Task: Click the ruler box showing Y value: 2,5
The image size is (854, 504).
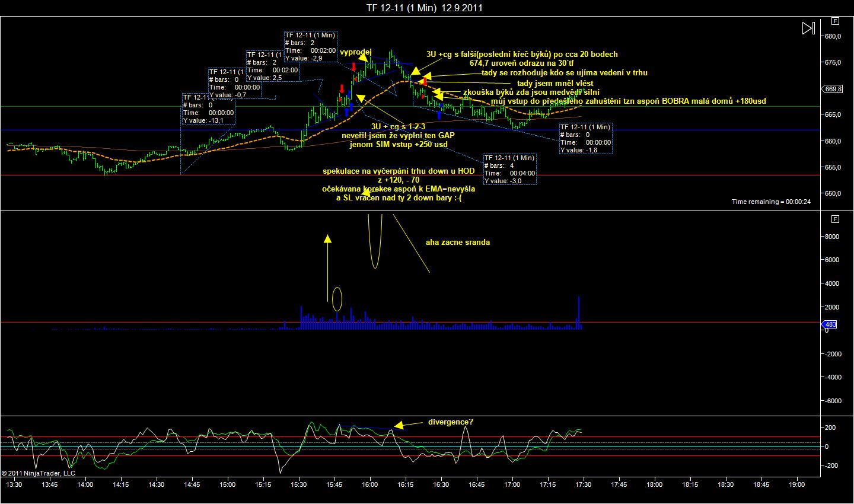Action: [272, 66]
